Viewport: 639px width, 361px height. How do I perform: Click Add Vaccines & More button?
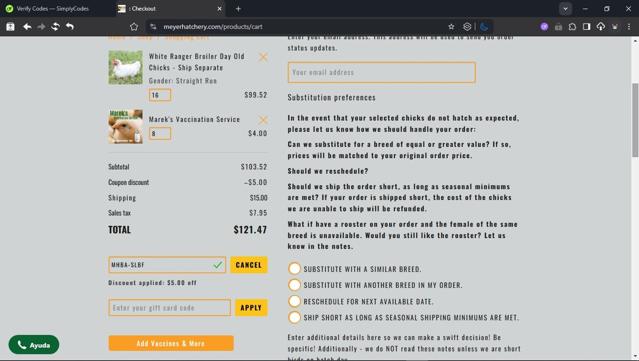click(171, 343)
